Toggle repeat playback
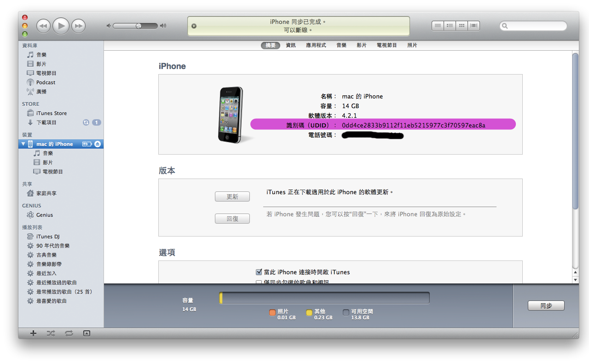This screenshot has width=589, height=364. (x=69, y=333)
